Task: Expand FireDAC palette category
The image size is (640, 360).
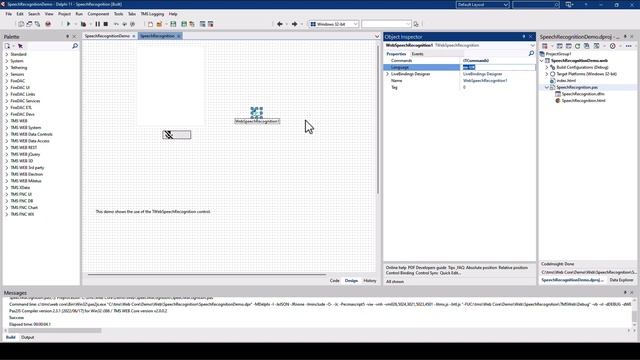Action: tap(7, 81)
